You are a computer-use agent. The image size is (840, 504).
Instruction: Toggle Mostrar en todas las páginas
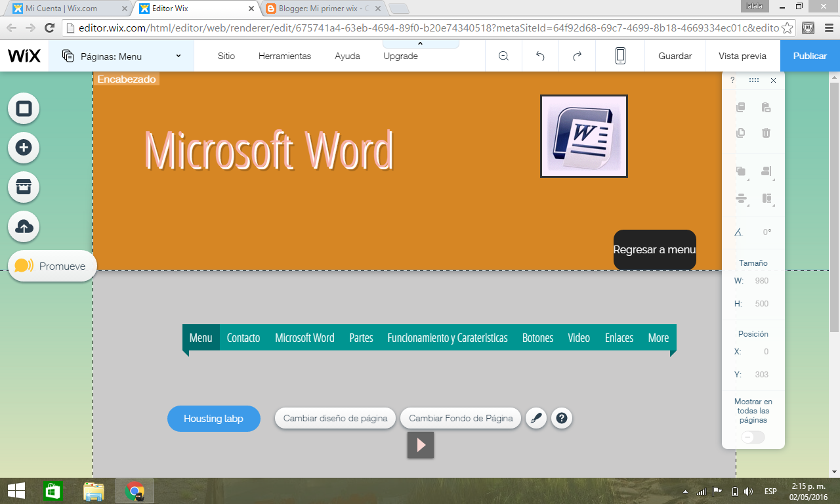pyautogui.click(x=753, y=437)
